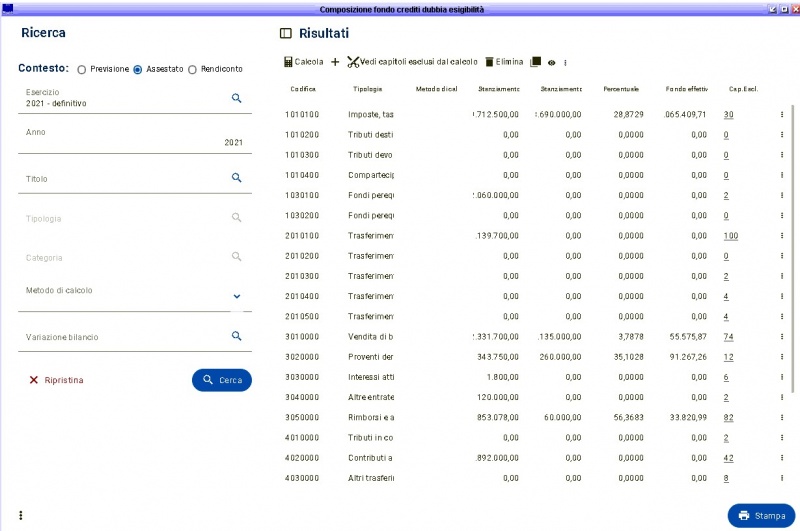Expand the Metodo di calcolo dropdown

coord(237,296)
